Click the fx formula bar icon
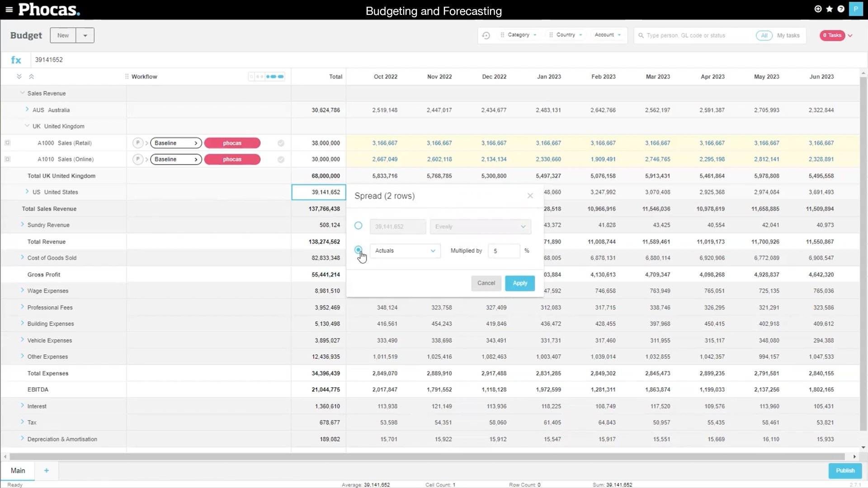 point(16,60)
